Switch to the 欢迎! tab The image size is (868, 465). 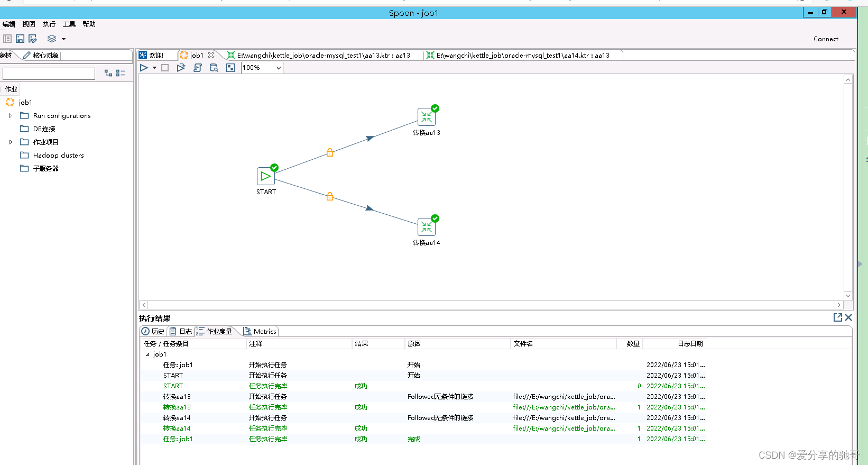(151, 55)
